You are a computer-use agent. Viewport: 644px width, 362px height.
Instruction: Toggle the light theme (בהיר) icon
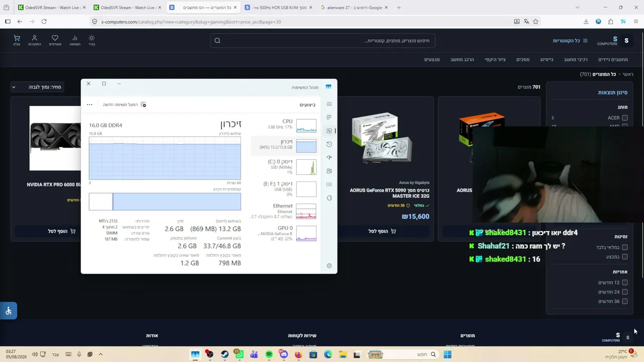click(x=92, y=40)
